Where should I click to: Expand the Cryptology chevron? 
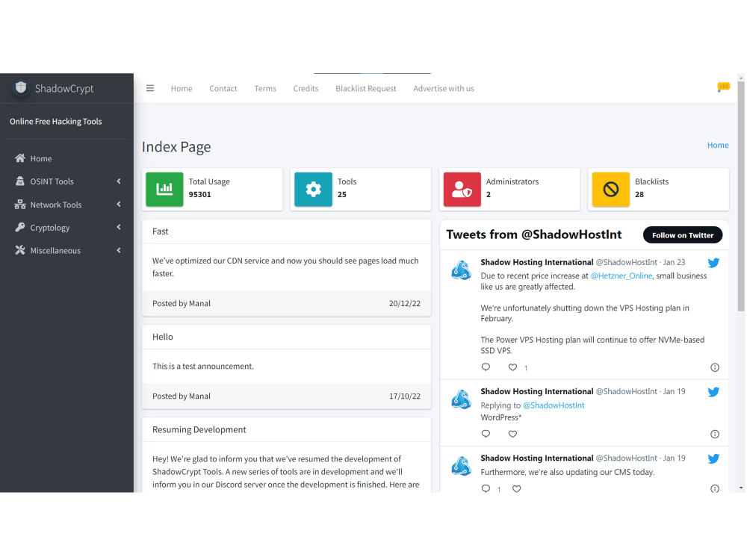pyautogui.click(x=119, y=227)
